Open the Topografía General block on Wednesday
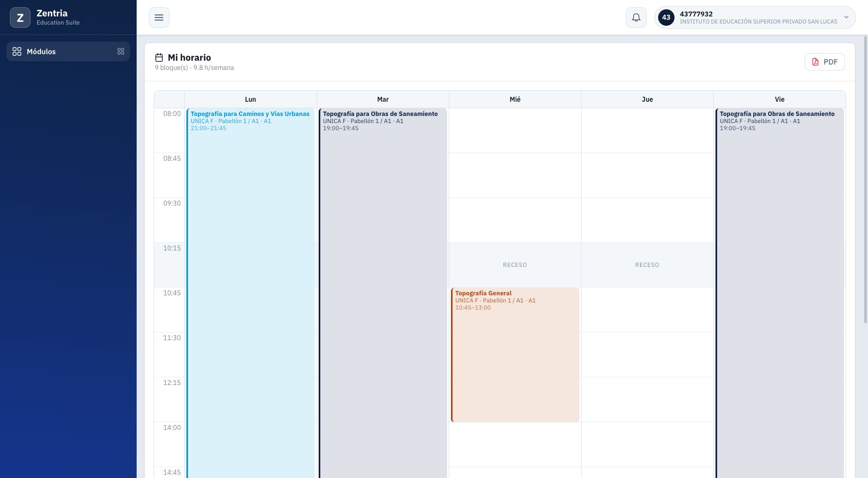The width and height of the screenshot is (868, 478). [515, 355]
